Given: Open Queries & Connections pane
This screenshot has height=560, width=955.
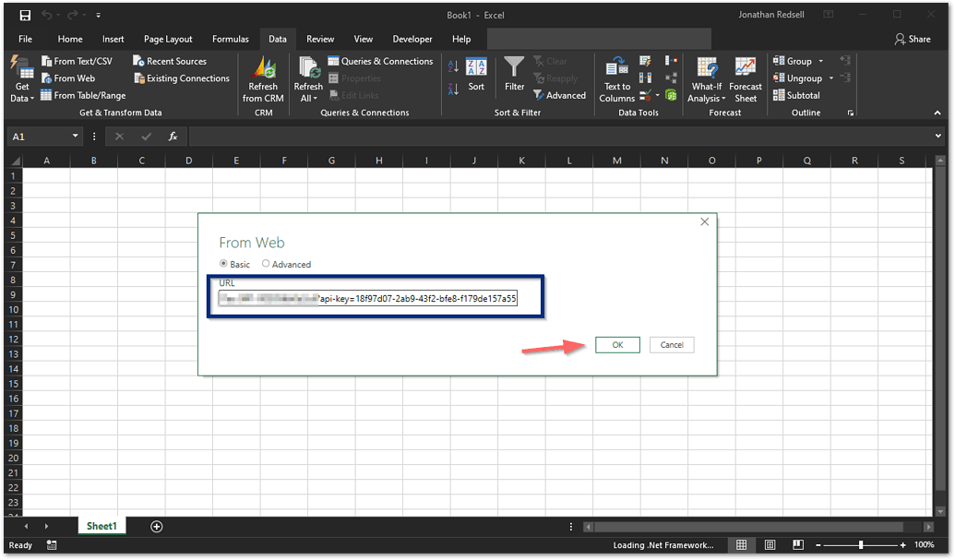Looking at the screenshot, I should [381, 61].
